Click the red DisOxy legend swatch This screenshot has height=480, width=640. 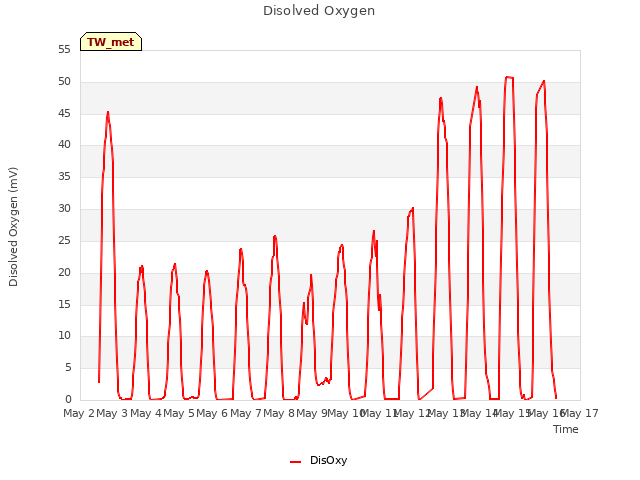click(x=296, y=462)
